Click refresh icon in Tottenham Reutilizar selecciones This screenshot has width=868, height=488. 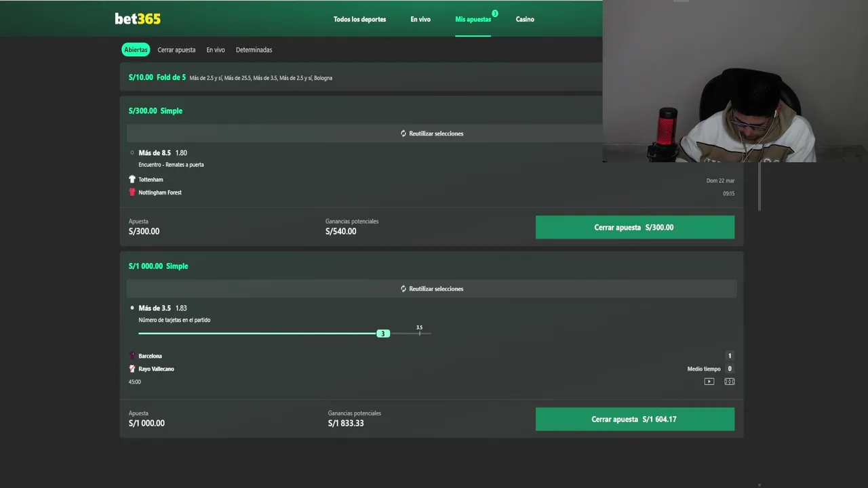(403, 134)
